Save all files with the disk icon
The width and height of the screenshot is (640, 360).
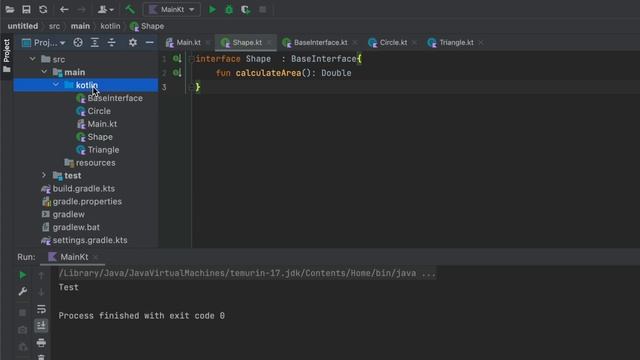(26, 9)
